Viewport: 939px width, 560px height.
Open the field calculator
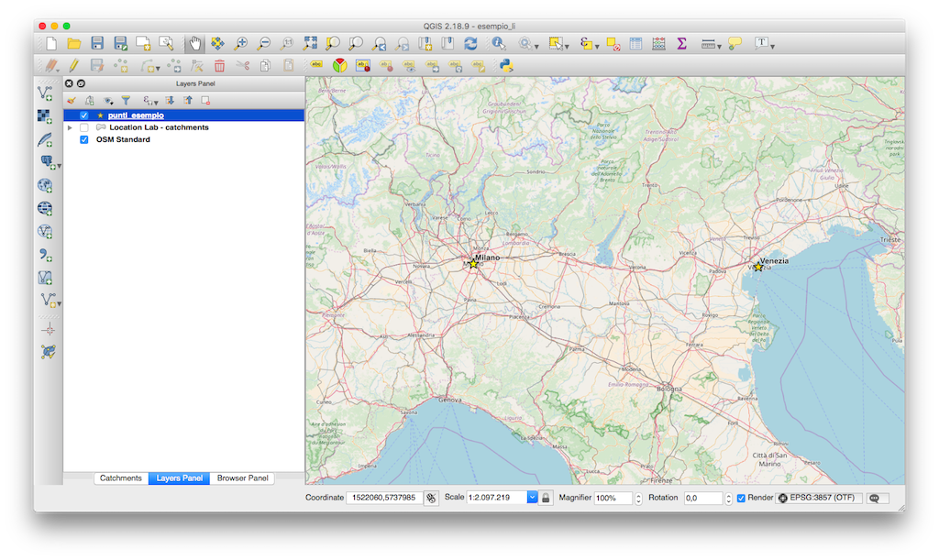point(658,44)
